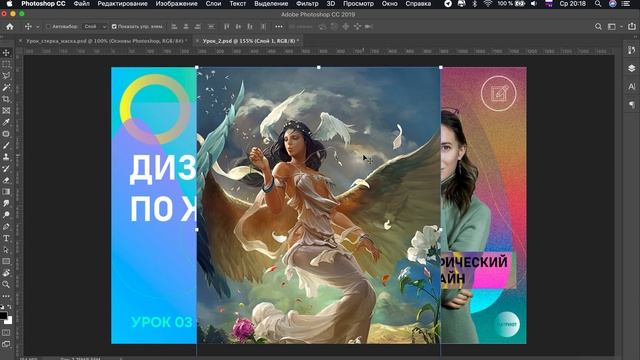Open the Edit Toolbar three-dots button

tap(6, 296)
